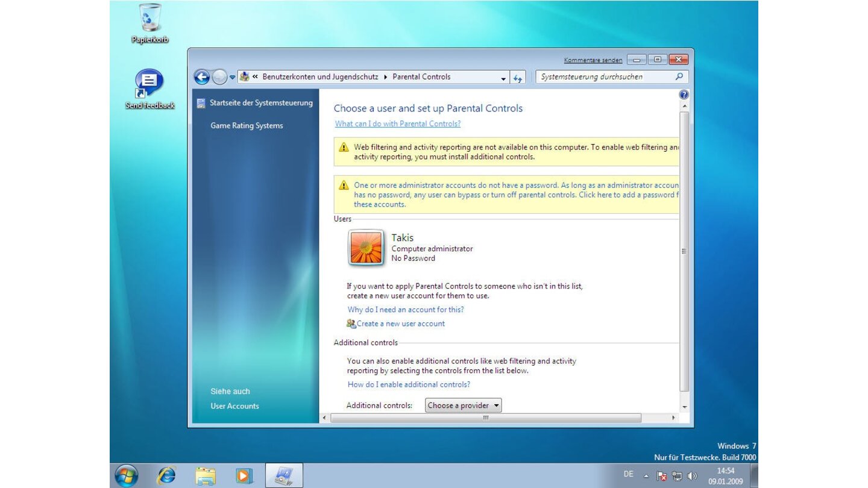Click the horizontal scrollbar right arrow
This screenshot has width=868, height=488.
pyautogui.click(x=674, y=418)
